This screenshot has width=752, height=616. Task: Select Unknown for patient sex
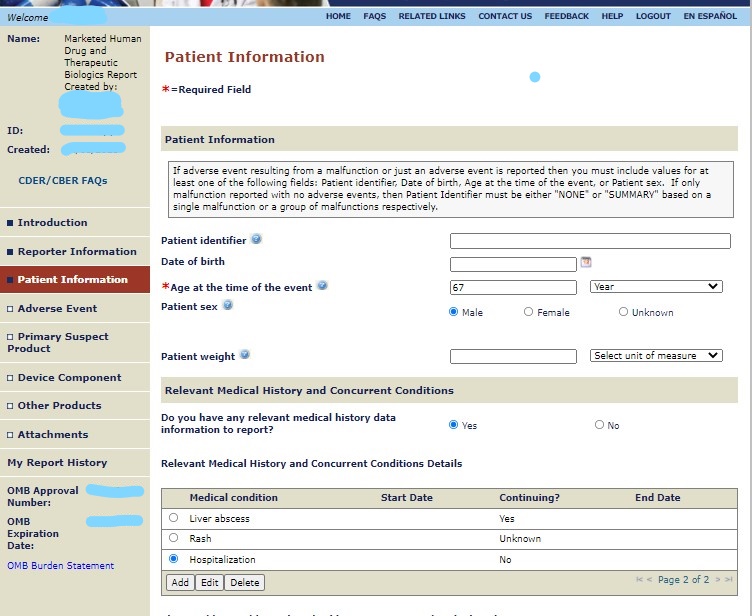coord(623,312)
